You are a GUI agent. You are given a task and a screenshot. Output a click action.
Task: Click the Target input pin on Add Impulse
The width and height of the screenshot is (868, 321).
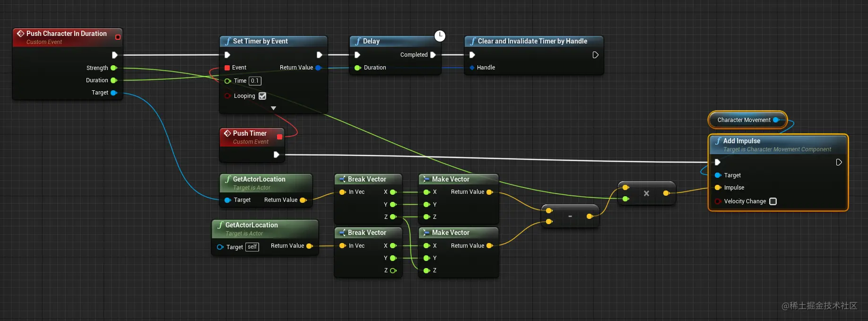[718, 175]
